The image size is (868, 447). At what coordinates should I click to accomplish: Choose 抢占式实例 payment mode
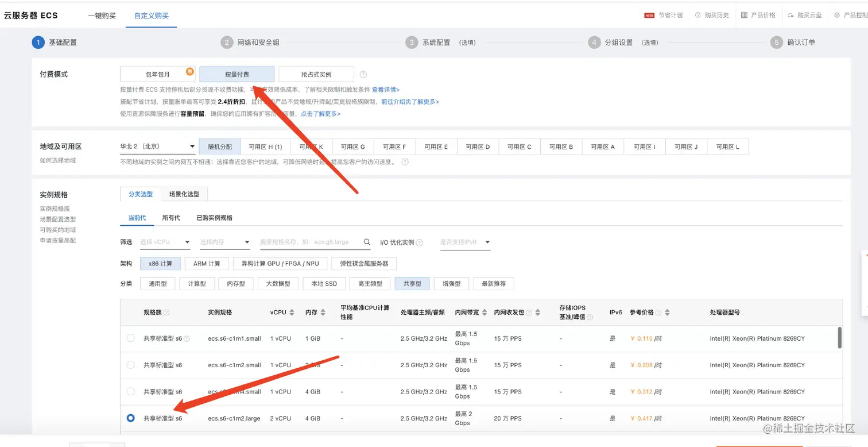click(x=316, y=74)
